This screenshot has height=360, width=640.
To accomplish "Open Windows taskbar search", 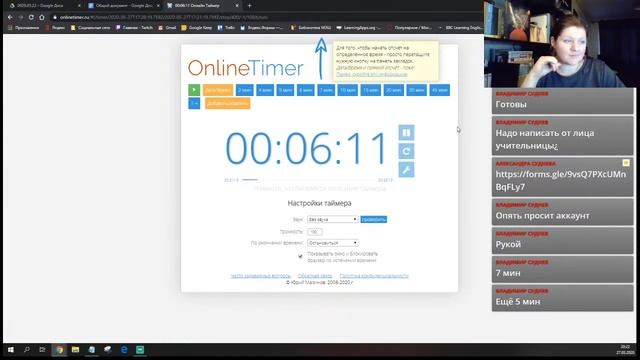I will coord(27,350).
